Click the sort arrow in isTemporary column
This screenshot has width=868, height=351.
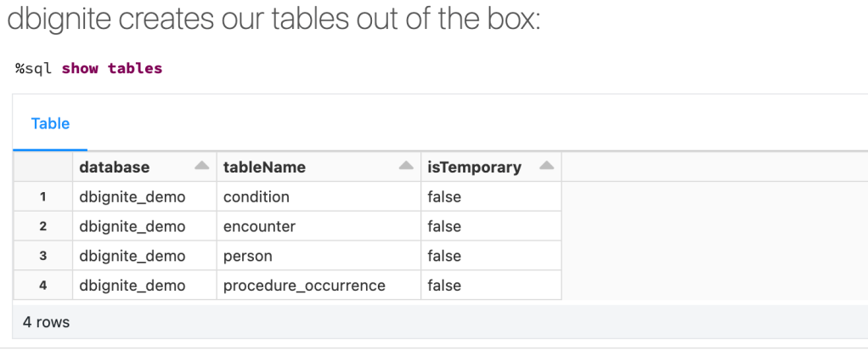(x=546, y=167)
